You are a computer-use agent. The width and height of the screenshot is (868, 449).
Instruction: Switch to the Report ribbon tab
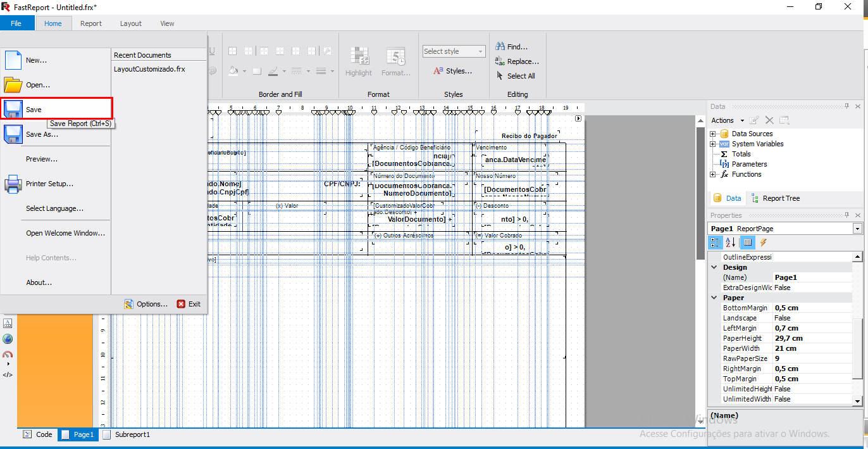tap(91, 23)
